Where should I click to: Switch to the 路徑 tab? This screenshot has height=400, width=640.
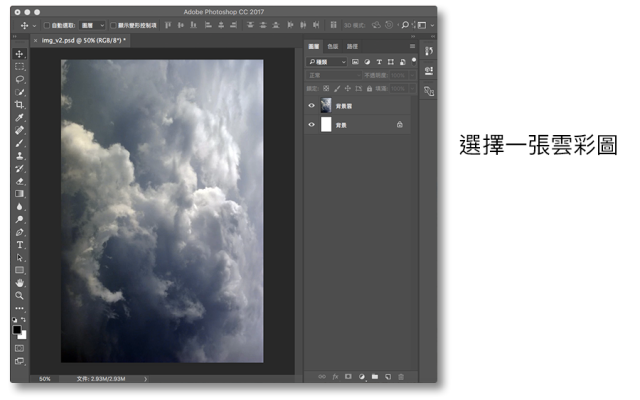click(x=352, y=46)
